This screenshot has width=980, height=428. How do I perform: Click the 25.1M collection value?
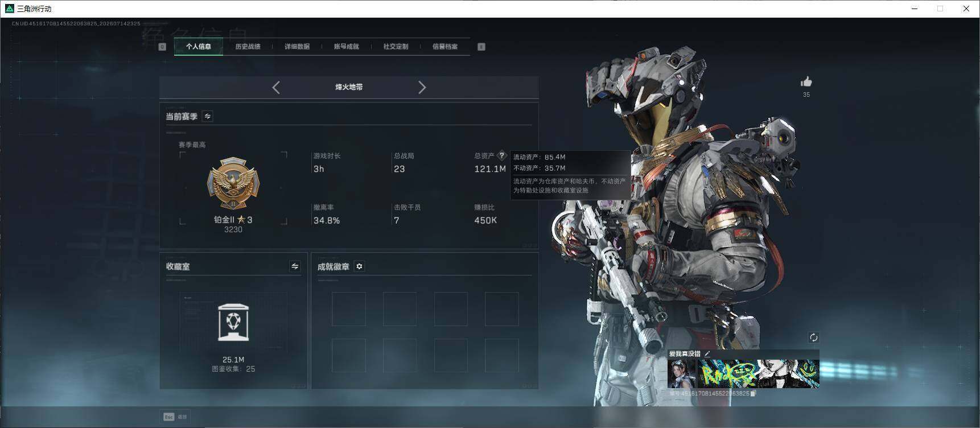pyautogui.click(x=233, y=360)
